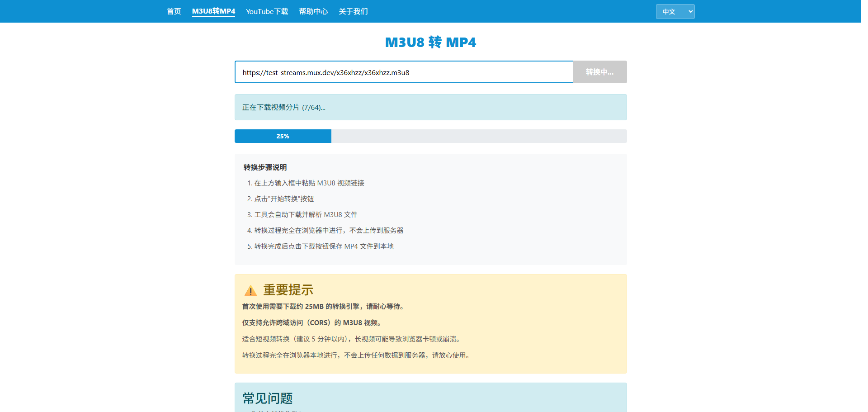Open the YouTube下载 page
868x412 pixels.
(267, 11)
